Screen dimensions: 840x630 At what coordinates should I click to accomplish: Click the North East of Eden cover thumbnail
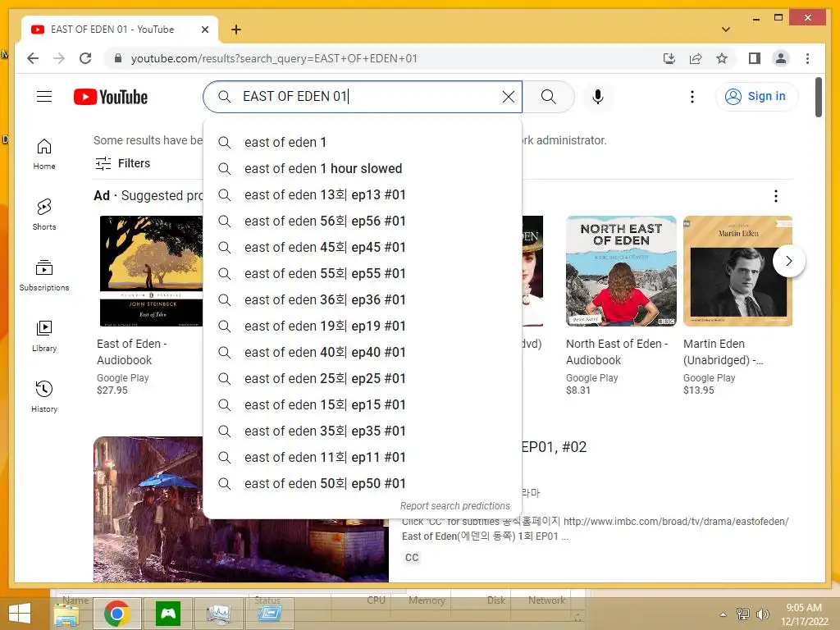[621, 271]
